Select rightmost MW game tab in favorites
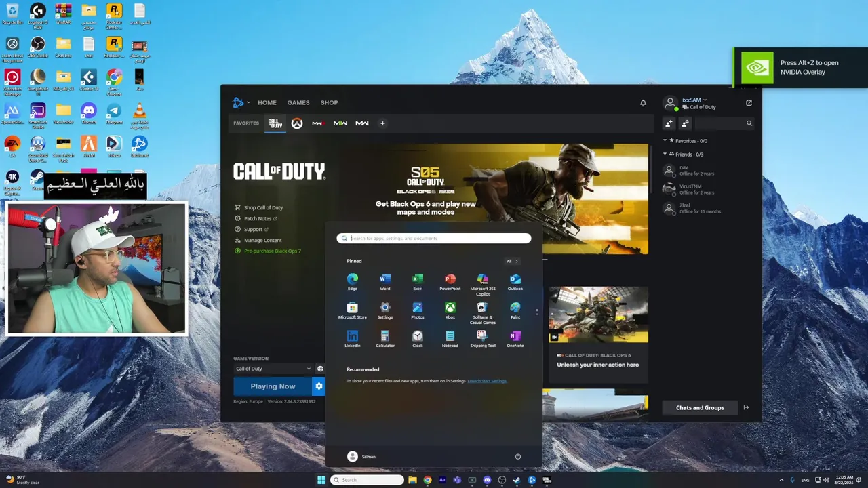 pyautogui.click(x=362, y=123)
